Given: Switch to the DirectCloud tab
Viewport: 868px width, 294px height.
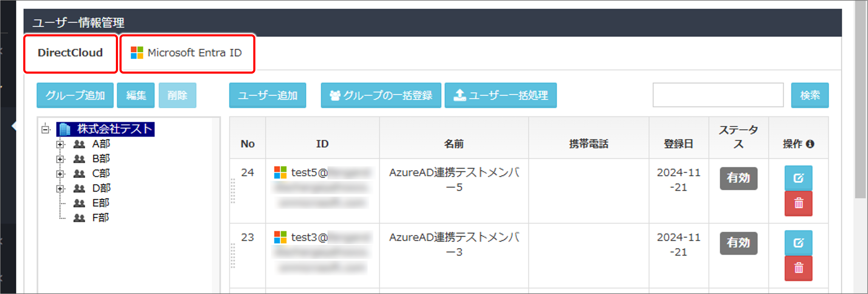Looking at the screenshot, I should pos(70,52).
